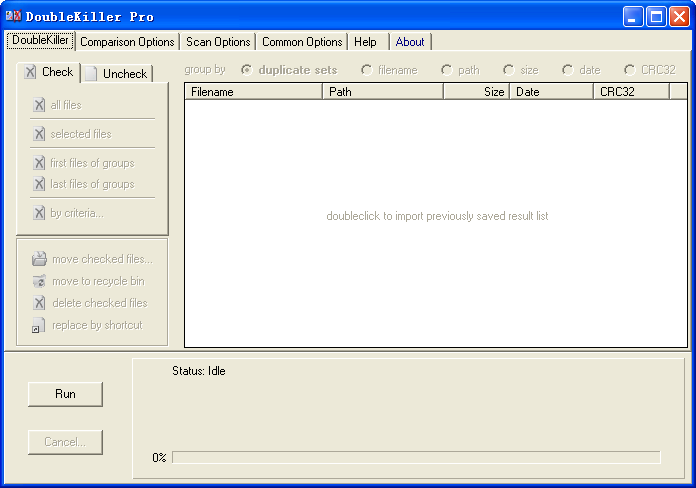Click the 'move to recycle bin' icon
This screenshot has height=488, width=696.
(39, 281)
